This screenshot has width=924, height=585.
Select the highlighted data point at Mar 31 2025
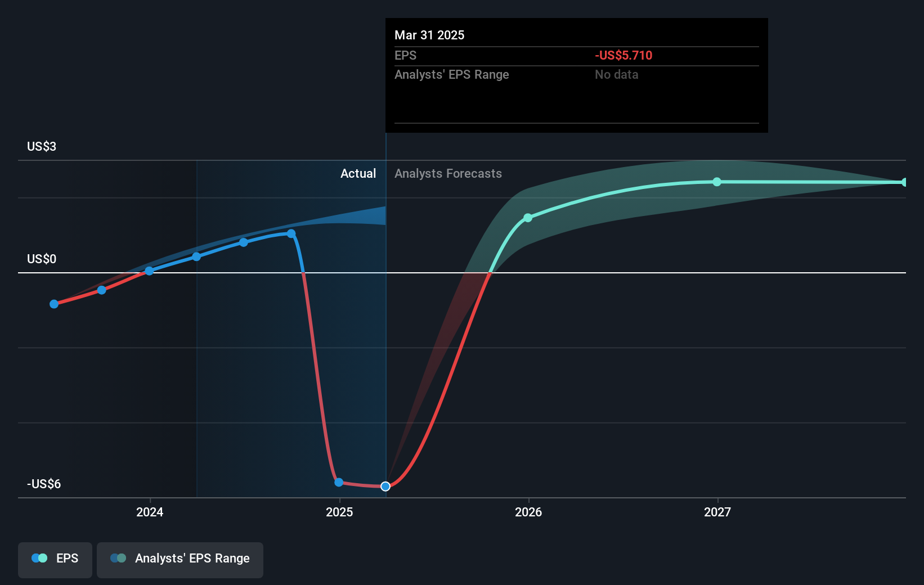(x=385, y=487)
